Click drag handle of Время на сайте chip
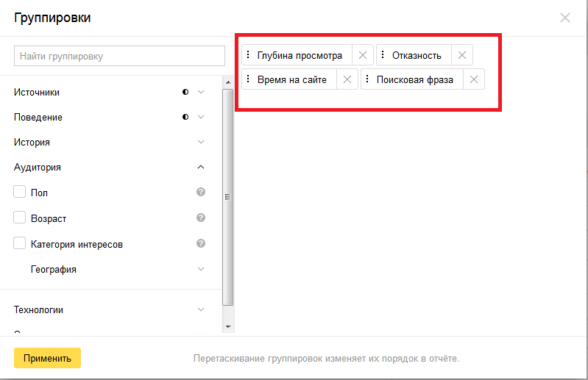Viewport: 588px width, 380px height. click(x=248, y=79)
